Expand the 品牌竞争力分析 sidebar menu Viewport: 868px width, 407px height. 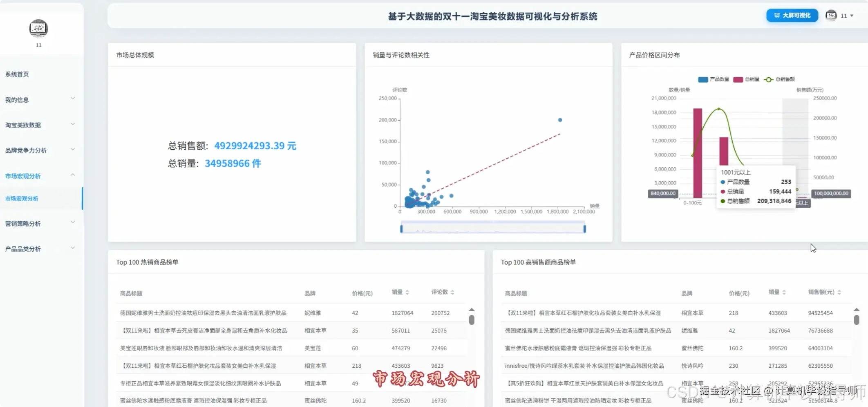pos(39,150)
